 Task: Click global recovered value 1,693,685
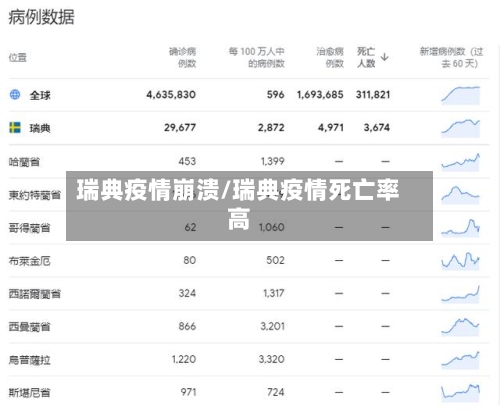(320, 95)
